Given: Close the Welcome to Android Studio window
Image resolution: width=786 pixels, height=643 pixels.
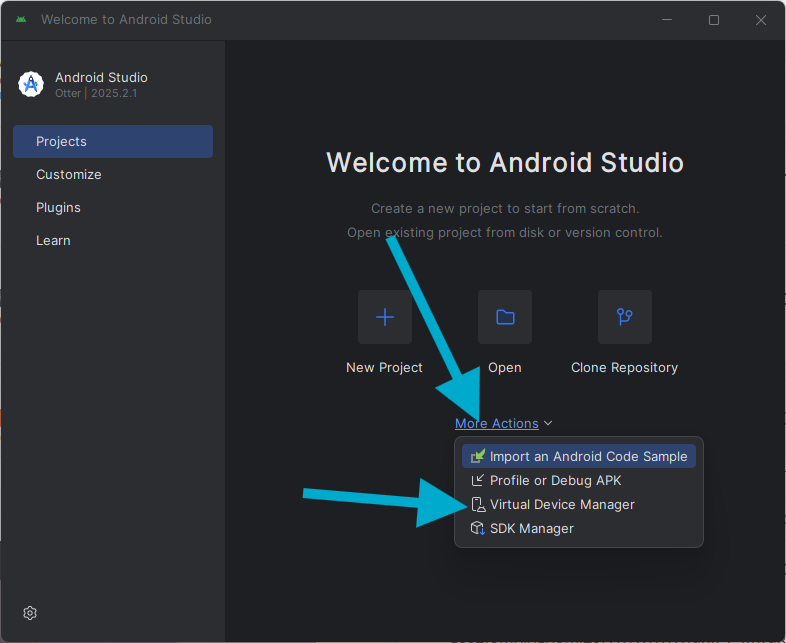Looking at the screenshot, I should click(760, 20).
